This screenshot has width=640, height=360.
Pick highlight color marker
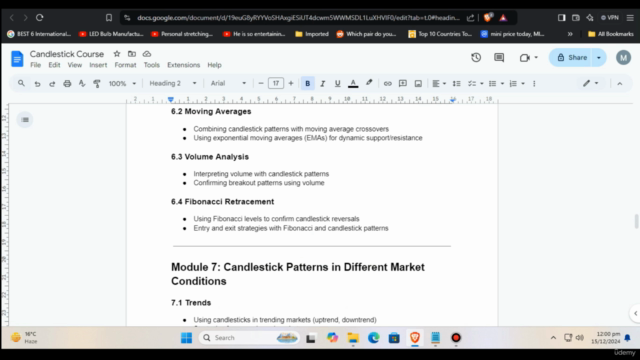click(369, 83)
